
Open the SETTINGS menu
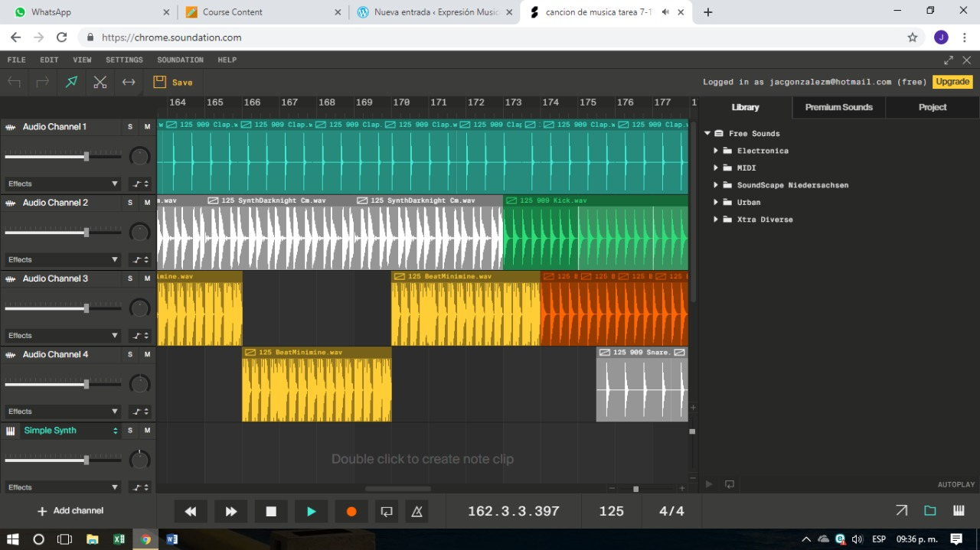point(124,60)
